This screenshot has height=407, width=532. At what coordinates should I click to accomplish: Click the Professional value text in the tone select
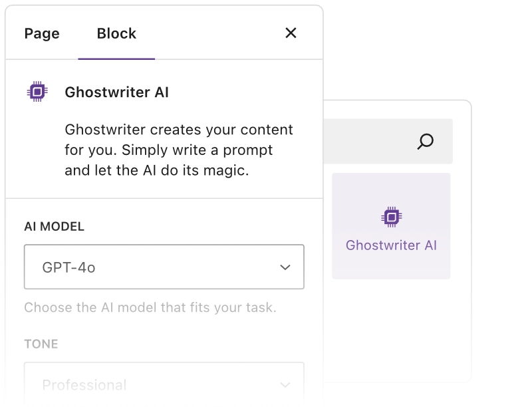(x=84, y=384)
